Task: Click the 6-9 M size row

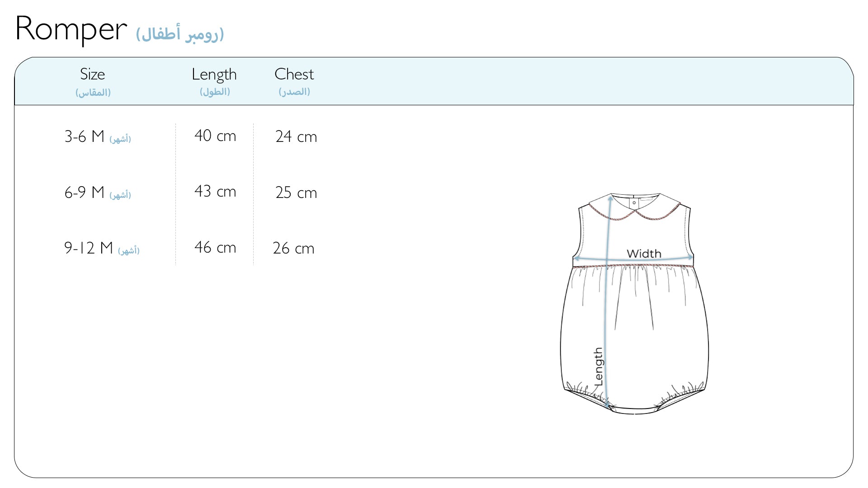Action: pos(98,192)
